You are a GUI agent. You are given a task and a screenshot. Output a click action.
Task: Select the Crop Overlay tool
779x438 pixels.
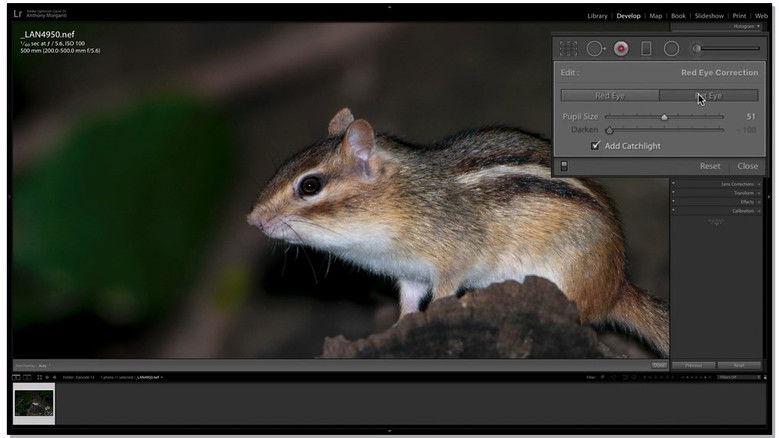[x=568, y=48]
